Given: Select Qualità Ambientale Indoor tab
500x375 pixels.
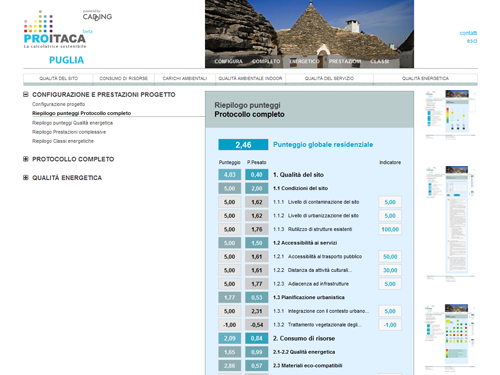Looking at the screenshot, I should point(250,78).
